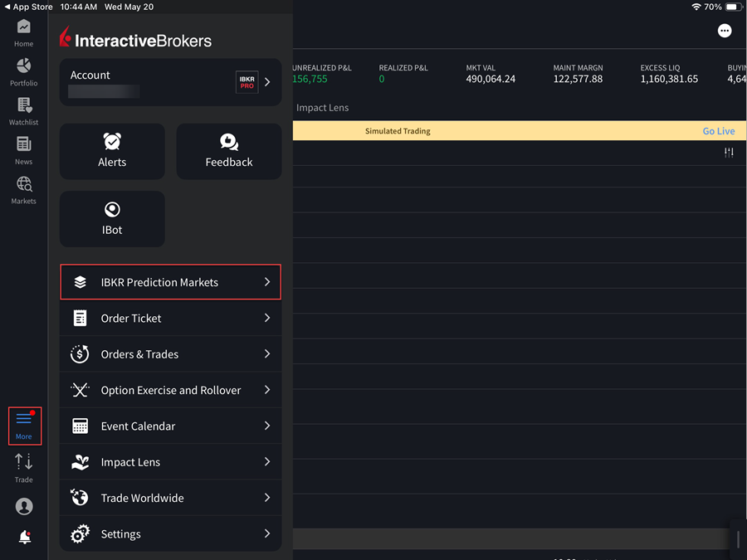Click the Go Live link

(x=719, y=131)
